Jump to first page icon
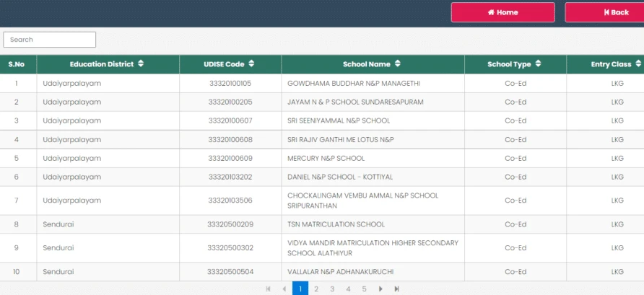This screenshot has height=295, width=644. 268,289
